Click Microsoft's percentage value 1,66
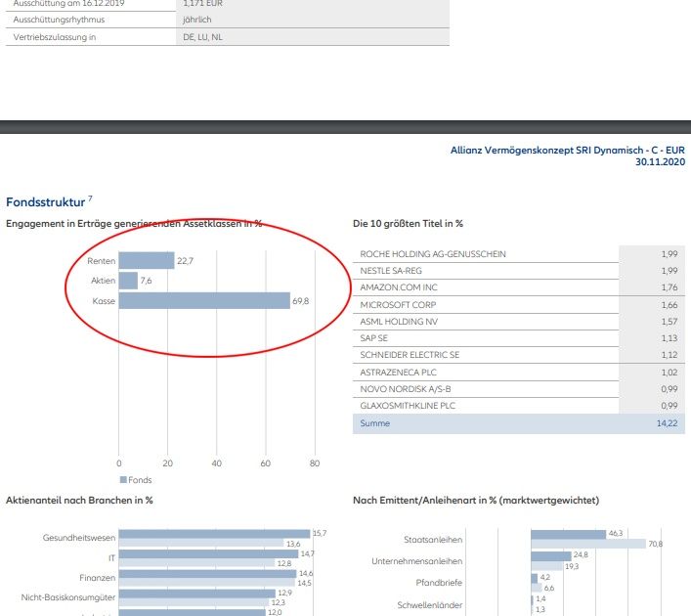 669,305
